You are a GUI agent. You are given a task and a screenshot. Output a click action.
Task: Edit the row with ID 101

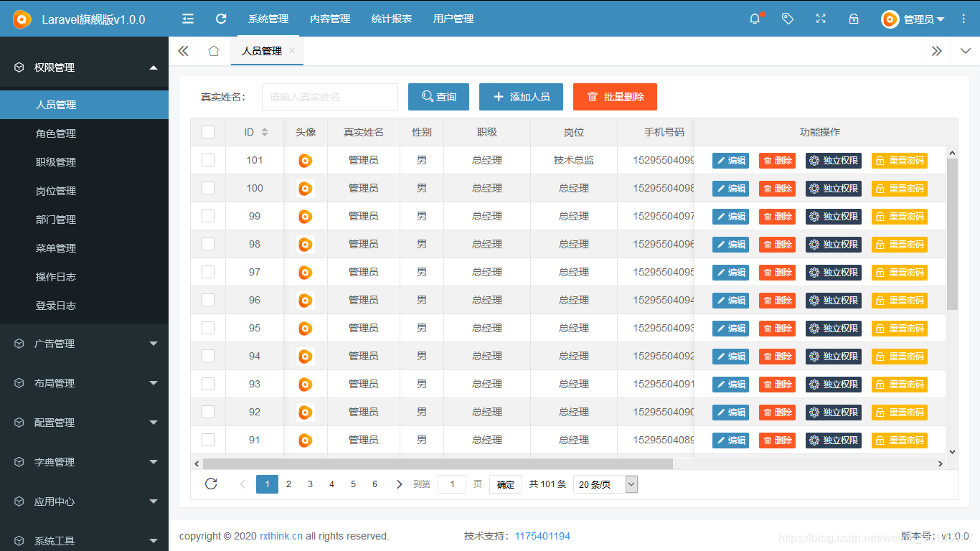(x=730, y=161)
